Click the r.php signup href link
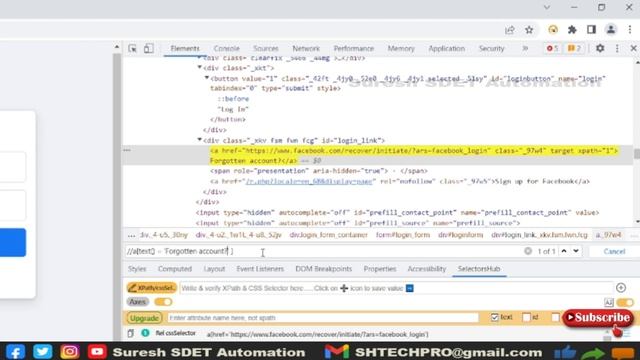 [309, 181]
